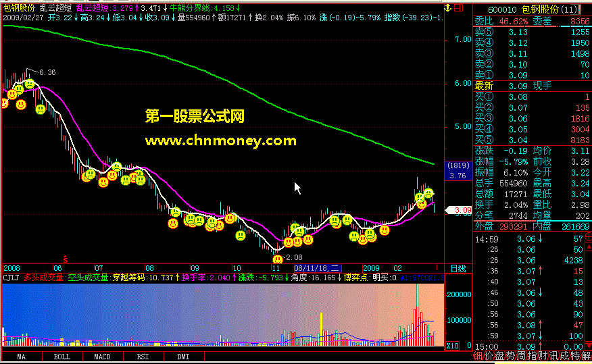Click the 多头成交量 legend text
The width and height of the screenshot is (592, 364).
click(x=44, y=278)
